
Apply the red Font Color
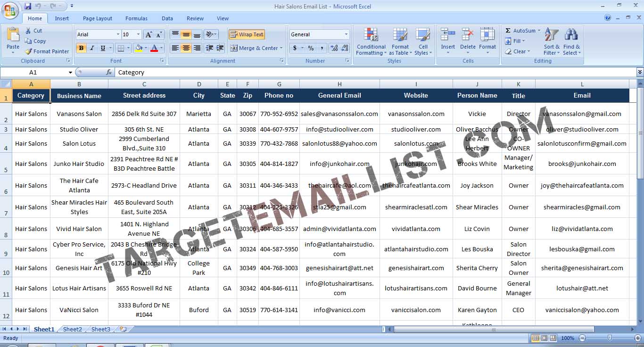(154, 48)
